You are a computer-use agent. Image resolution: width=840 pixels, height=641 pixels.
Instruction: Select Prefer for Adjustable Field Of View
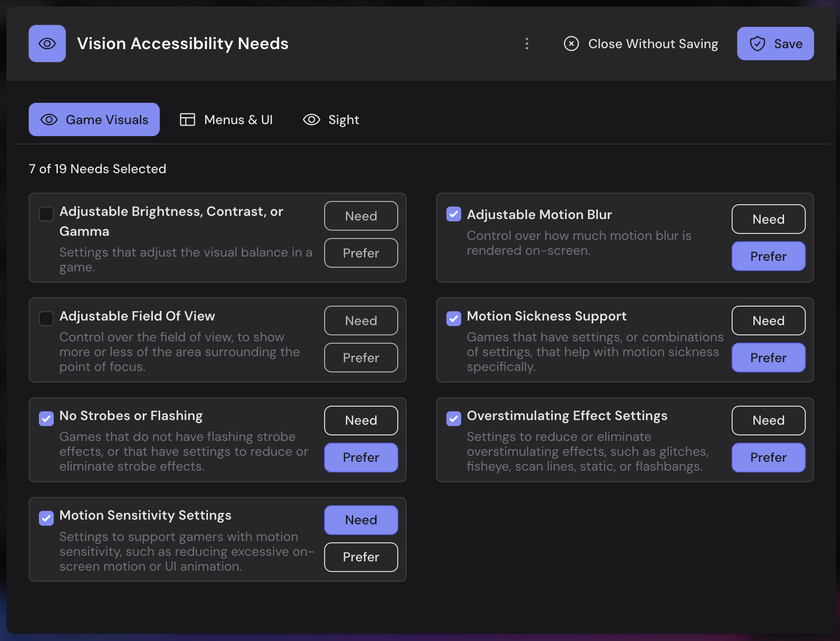point(361,358)
